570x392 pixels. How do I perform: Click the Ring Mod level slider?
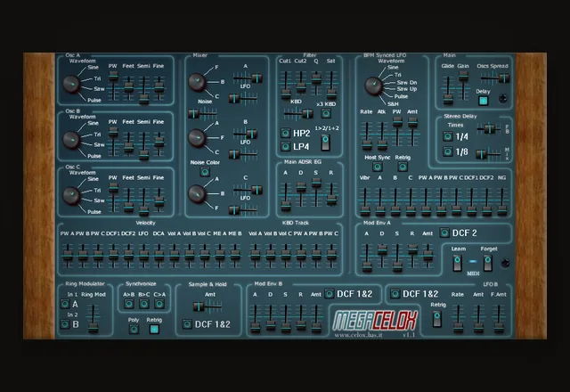pos(94,319)
